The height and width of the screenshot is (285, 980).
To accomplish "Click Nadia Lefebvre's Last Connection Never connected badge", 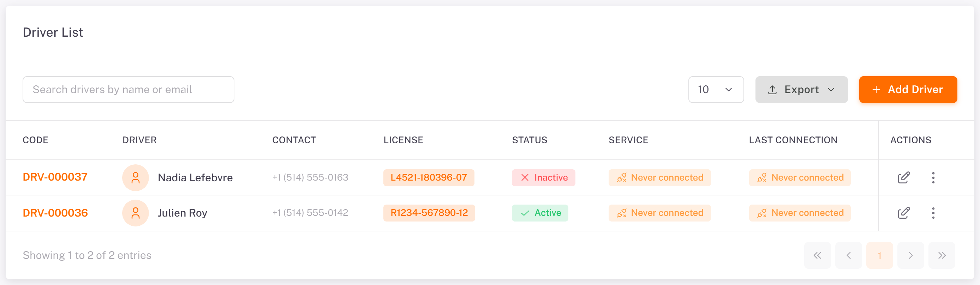I will point(800,177).
